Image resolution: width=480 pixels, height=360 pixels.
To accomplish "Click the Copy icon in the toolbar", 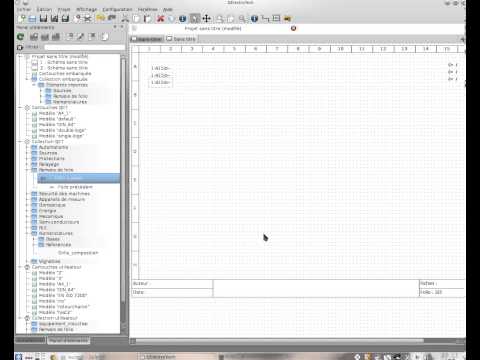I will tap(136, 19).
